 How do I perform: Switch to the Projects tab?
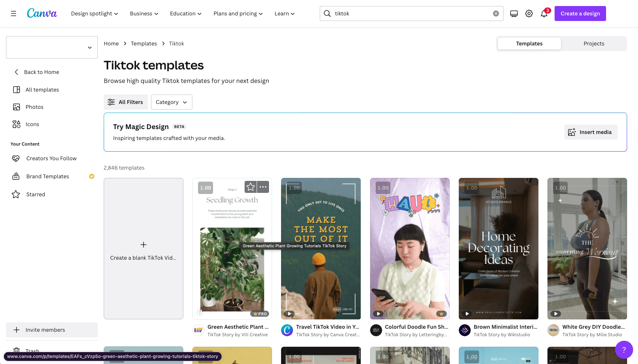[594, 44]
